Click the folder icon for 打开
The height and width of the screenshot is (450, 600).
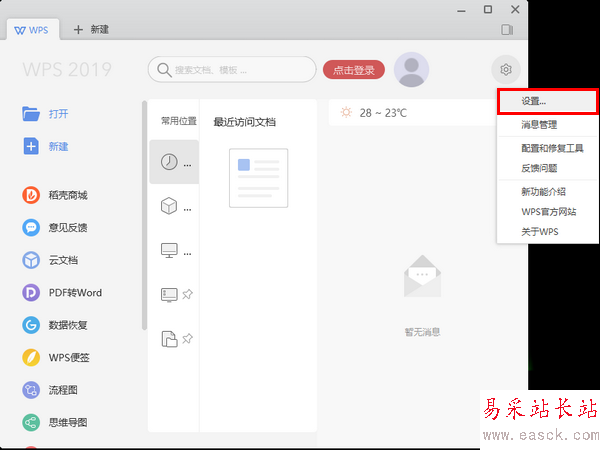point(31,114)
